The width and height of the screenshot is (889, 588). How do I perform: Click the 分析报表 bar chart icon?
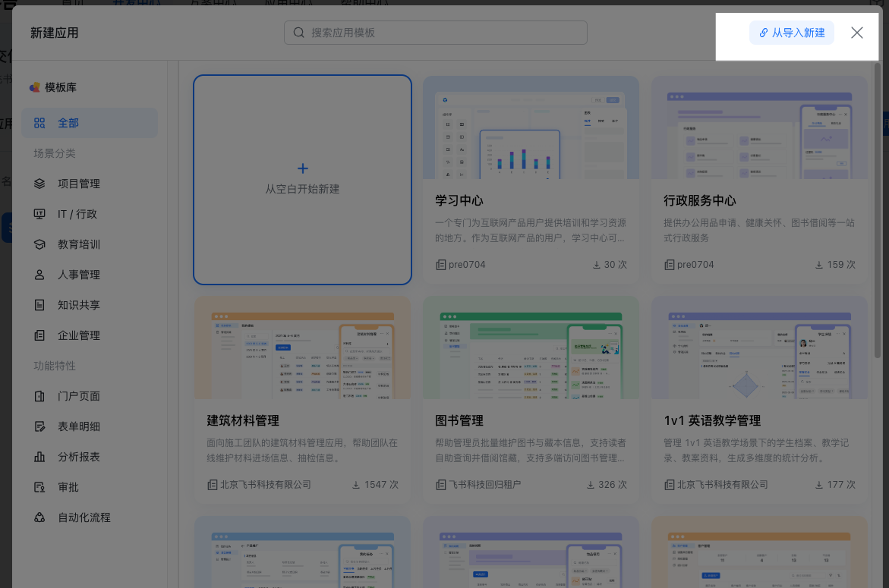[39, 457]
